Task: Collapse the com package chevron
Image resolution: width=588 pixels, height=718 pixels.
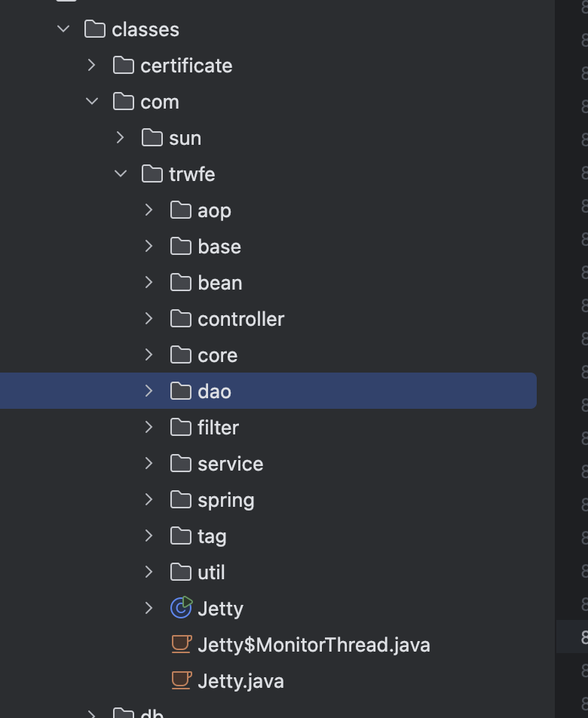Action: [x=92, y=101]
